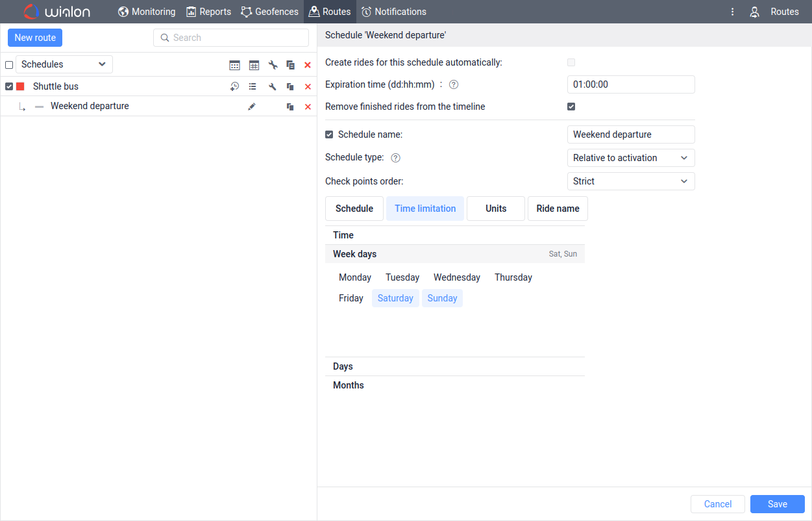
Task: Open the Schedule type dropdown
Action: [x=630, y=158]
